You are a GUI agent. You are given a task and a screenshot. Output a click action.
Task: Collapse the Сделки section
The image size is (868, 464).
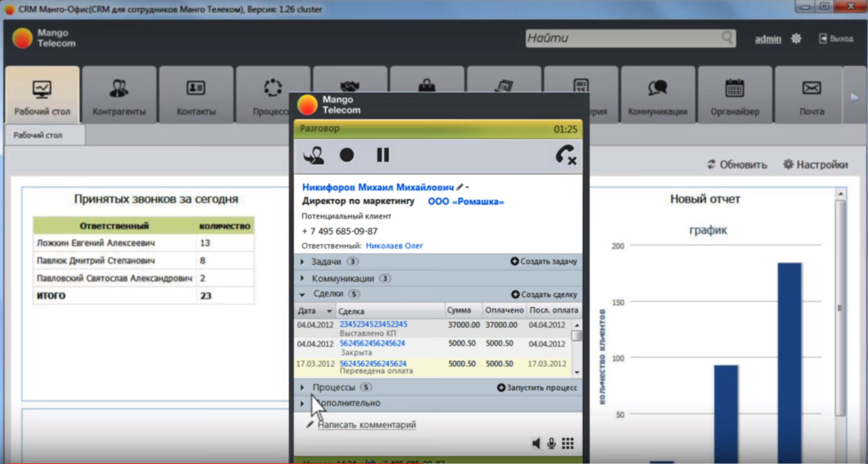point(303,295)
